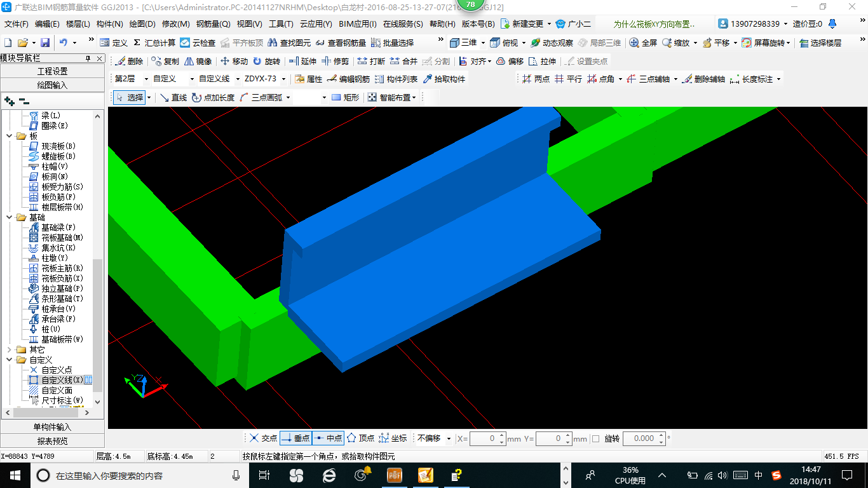Select the 修剪 trim tool
The width and height of the screenshot is (868, 488).
click(335, 61)
